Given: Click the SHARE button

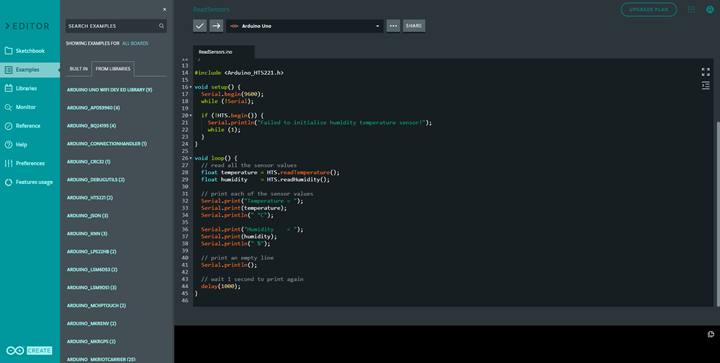Looking at the screenshot, I should tap(414, 26).
